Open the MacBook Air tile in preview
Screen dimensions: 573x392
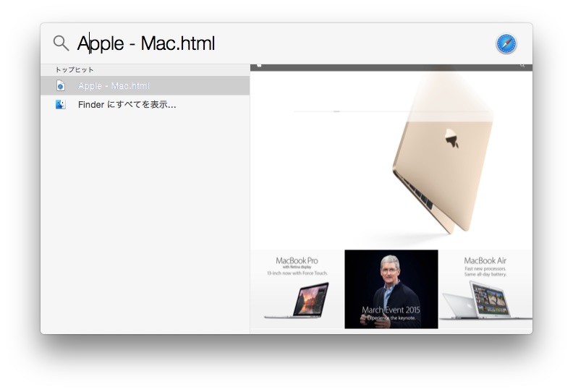[485, 289]
